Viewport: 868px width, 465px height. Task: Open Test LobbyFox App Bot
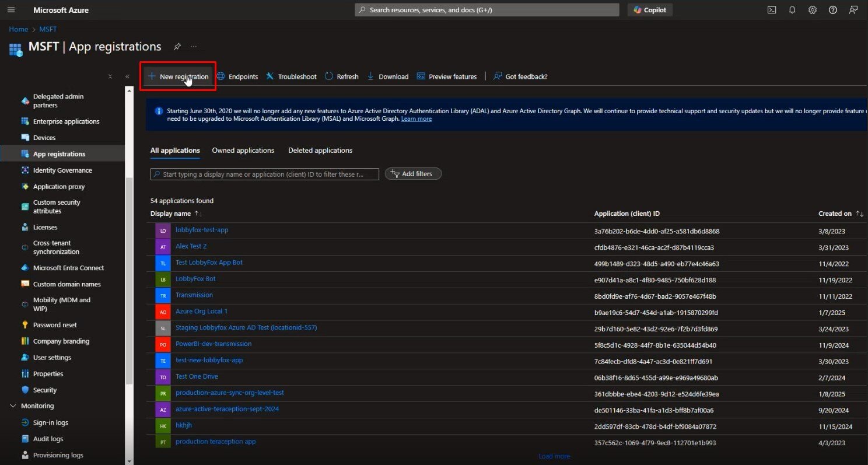tap(209, 263)
